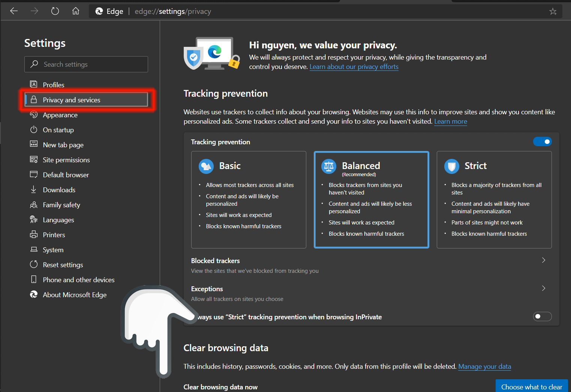Click Choose what to clear button
The width and height of the screenshot is (571, 392).
coord(532,386)
